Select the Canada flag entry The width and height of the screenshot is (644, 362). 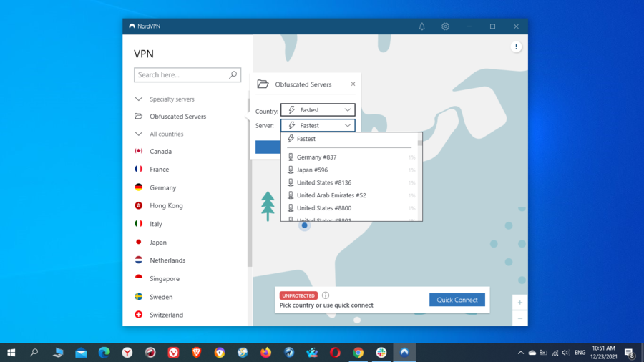tap(160, 152)
